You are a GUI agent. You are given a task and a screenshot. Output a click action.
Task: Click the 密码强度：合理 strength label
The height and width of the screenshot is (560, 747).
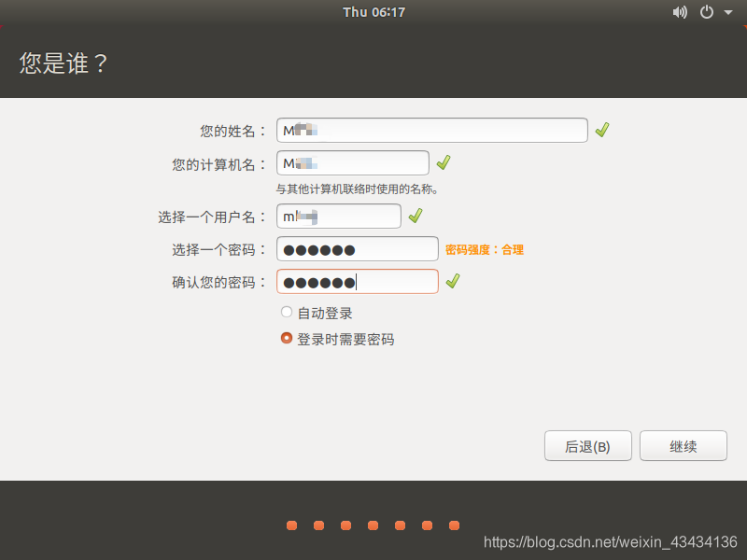485,249
